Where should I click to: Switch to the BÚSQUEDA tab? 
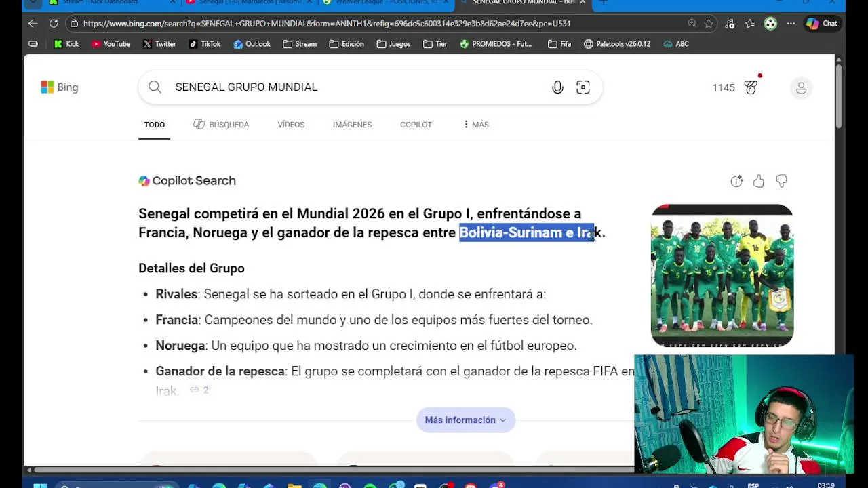click(x=221, y=125)
